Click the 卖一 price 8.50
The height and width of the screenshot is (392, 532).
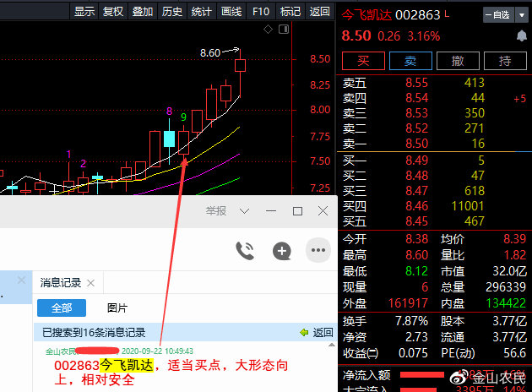(416, 144)
